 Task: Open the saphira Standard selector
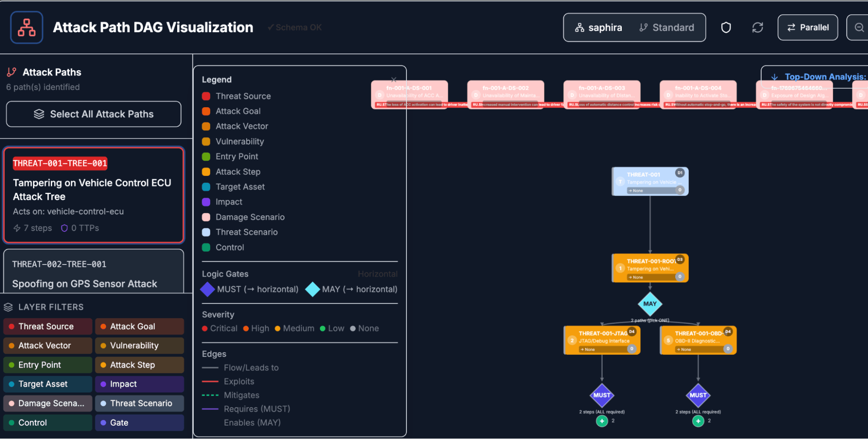634,28
